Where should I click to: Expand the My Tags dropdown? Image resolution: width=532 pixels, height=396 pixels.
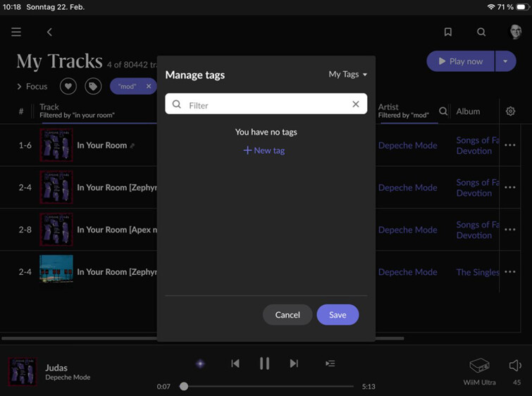point(348,75)
